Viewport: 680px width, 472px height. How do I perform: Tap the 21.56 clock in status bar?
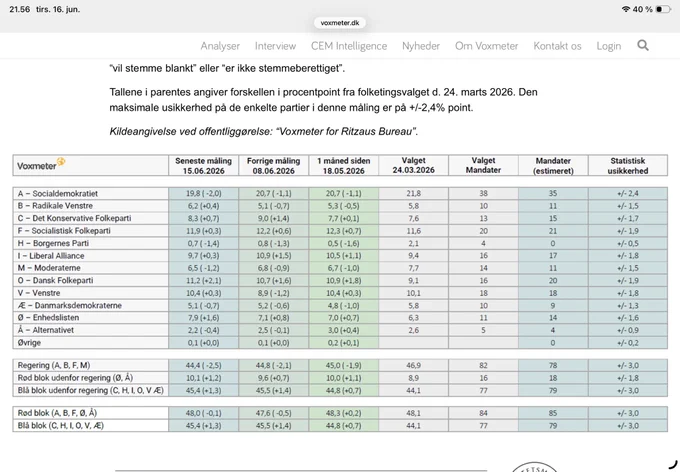pos(20,9)
